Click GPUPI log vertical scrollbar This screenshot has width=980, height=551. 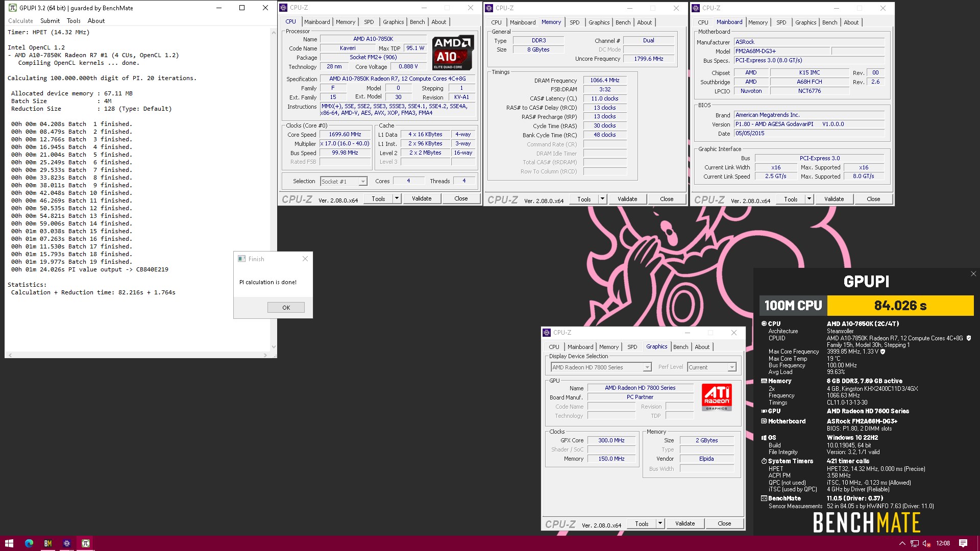click(x=274, y=189)
